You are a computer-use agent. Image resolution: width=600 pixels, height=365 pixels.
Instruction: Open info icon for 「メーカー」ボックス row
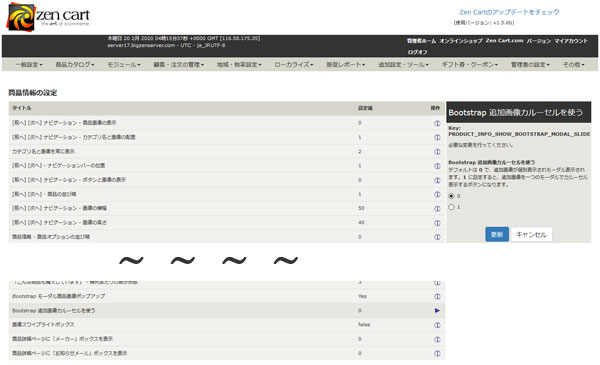click(437, 339)
